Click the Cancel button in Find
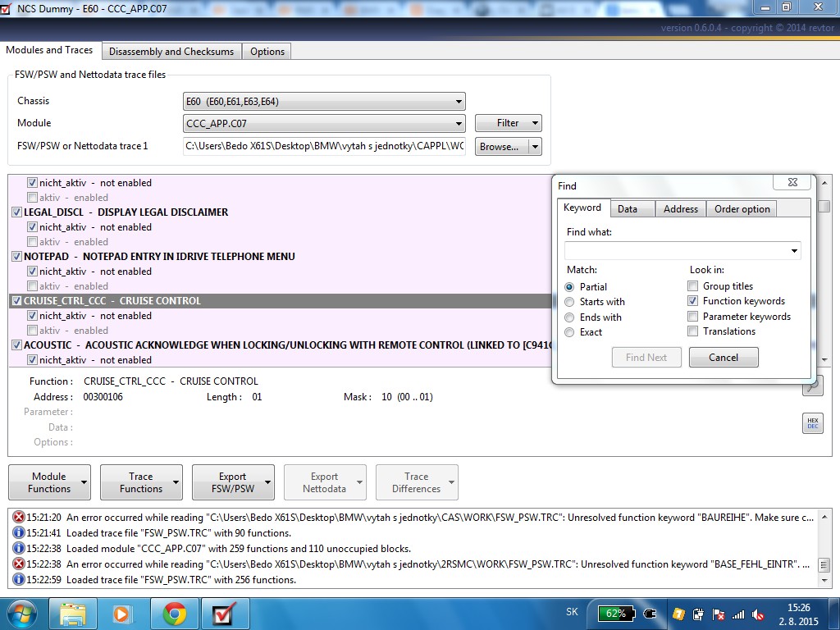This screenshot has width=840, height=630. [x=724, y=358]
